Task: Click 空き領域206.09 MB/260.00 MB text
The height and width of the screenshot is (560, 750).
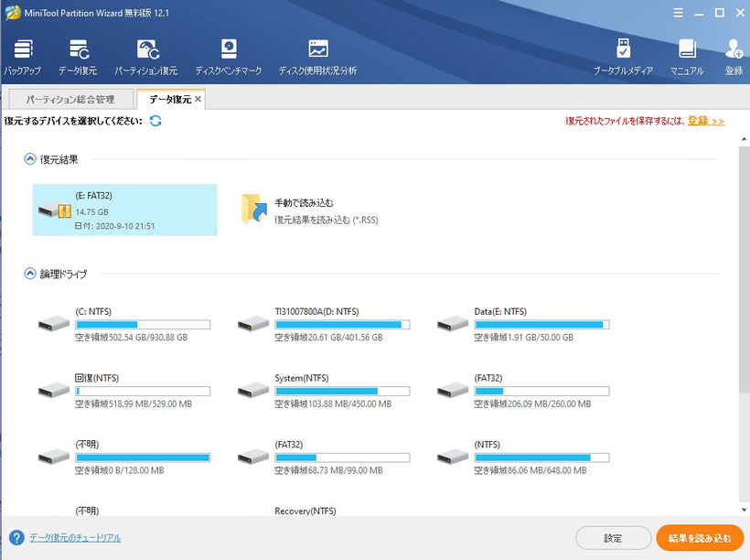Action: (x=532, y=404)
